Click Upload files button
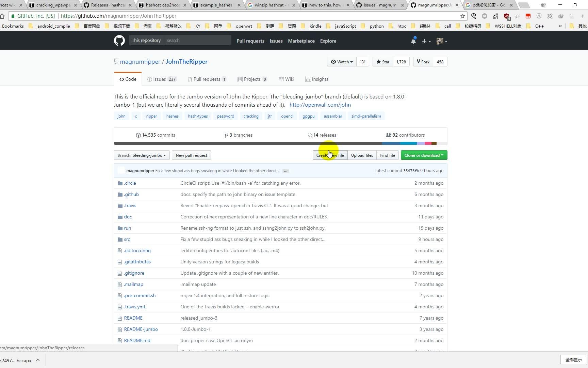 tap(362, 155)
